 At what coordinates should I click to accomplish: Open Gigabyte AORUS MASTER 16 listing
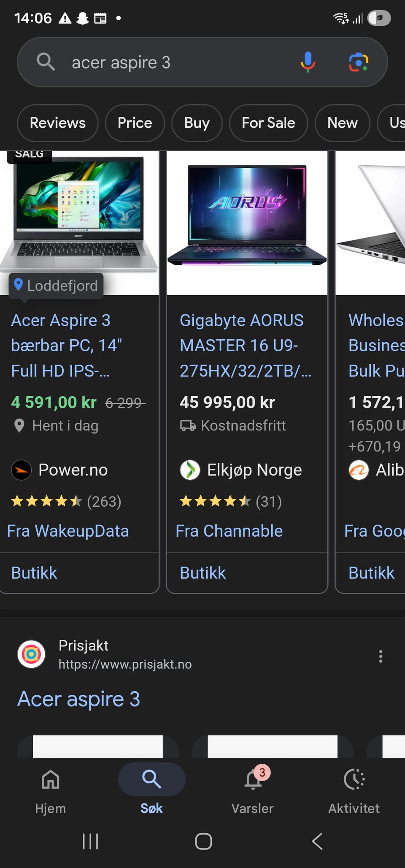point(241,345)
